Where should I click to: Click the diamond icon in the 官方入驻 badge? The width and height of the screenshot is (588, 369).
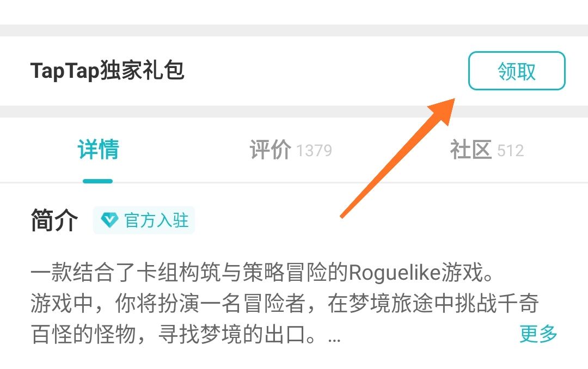click(x=109, y=220)
